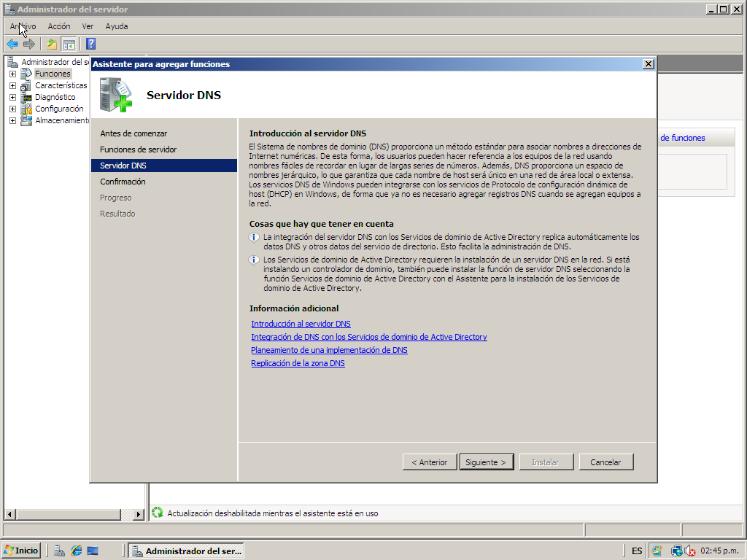The height and width of the screenshot is (560, 747).
Task: Click the first info bubble icon
Action: [254, 237]
